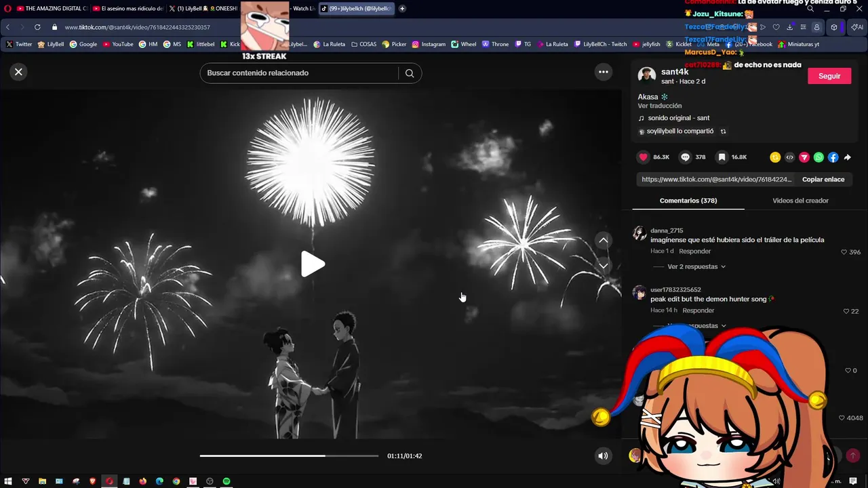The width and height of the screenshot is (868, 488).
Task: Open danna_2715's profile avatar
Action: tap(639, 234)
